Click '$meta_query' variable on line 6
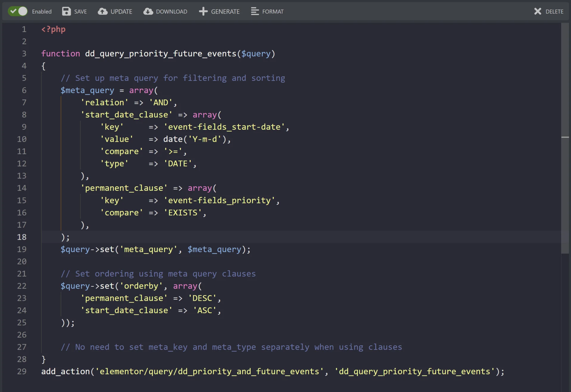The image size is (571, 392). click(x=87, y=90)
